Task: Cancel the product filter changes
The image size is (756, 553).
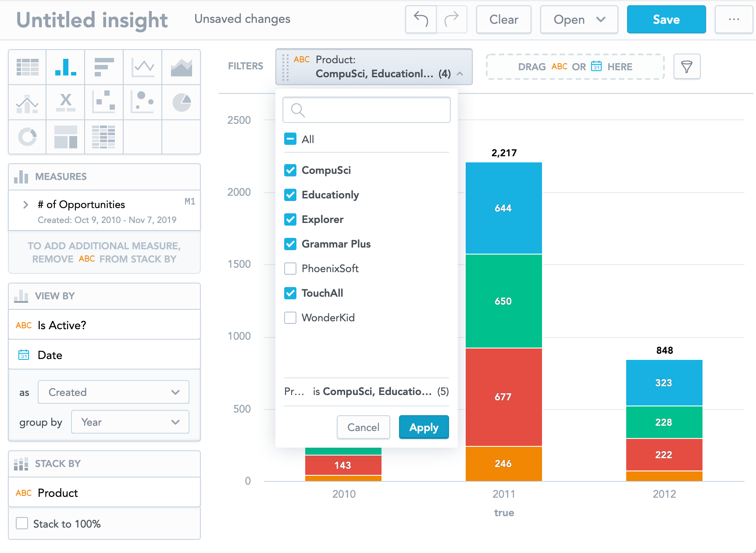Action: 363,427
